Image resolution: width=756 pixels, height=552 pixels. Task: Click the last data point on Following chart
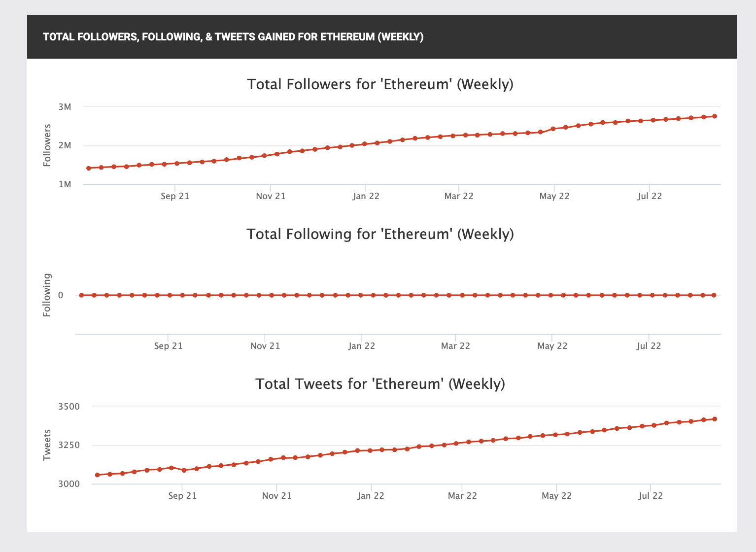714,295
